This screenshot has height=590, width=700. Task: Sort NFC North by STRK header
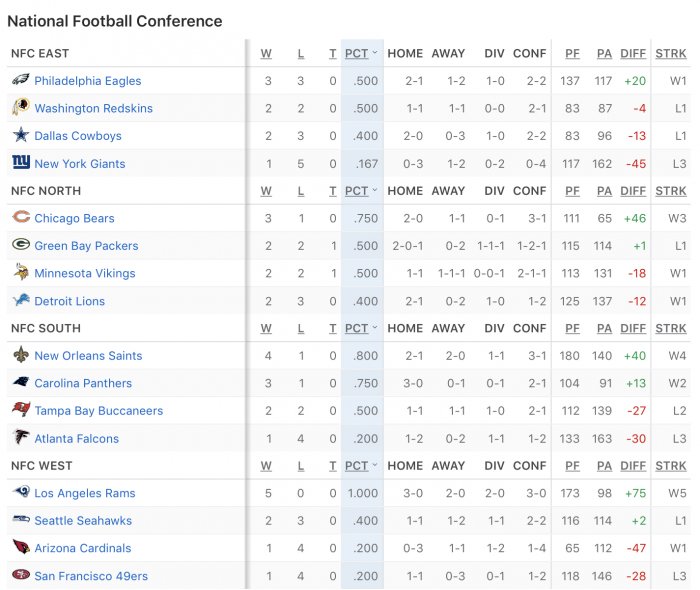(671, 191)
